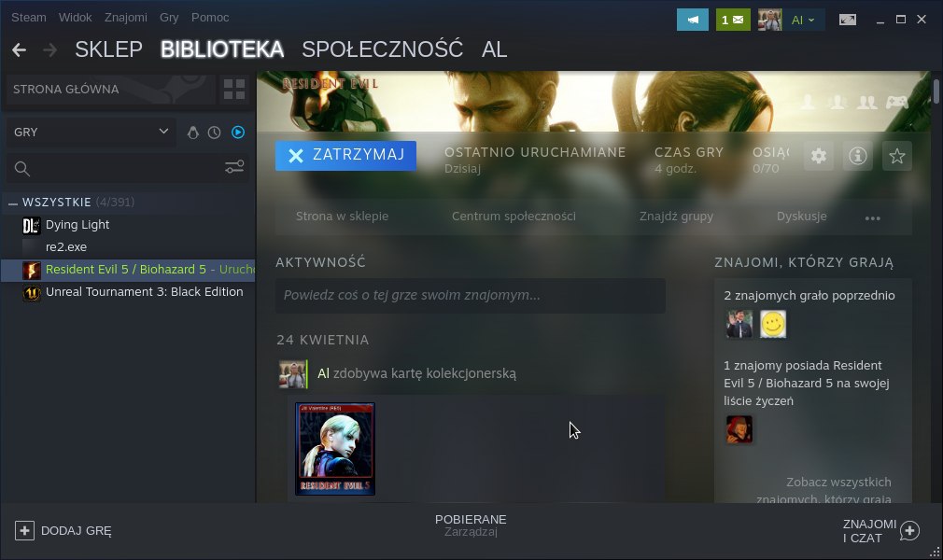Image resolution: width=943 pixels, height=560 pixels.
Task: Go to the SKLEP tab
Action: (109, 49)
